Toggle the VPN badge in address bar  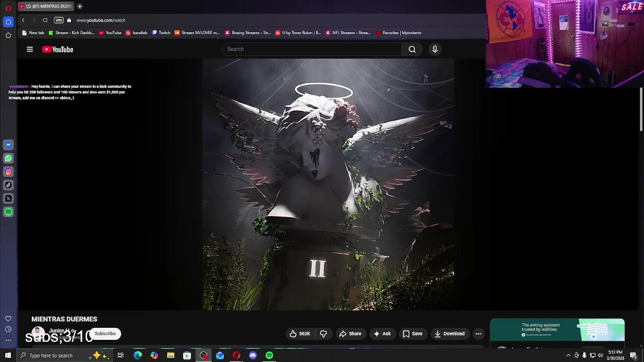point(59,20)
